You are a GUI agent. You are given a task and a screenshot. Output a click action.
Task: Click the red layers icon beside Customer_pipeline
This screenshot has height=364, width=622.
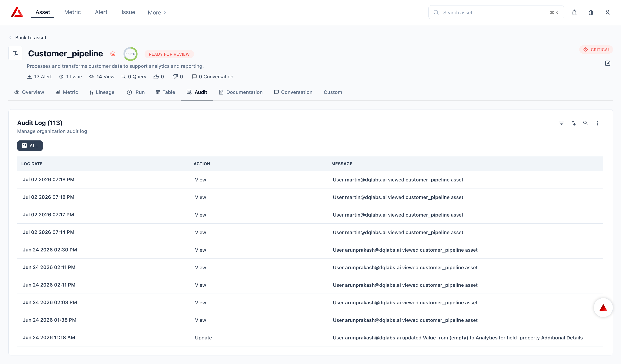coord(113,54)
